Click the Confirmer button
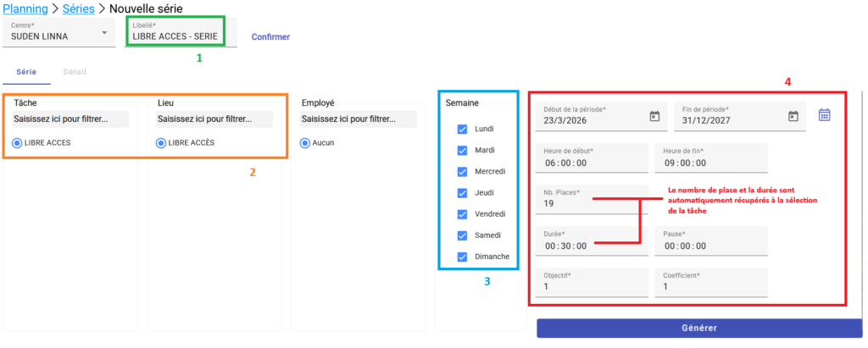868x348 pixels. click(270, 37)
